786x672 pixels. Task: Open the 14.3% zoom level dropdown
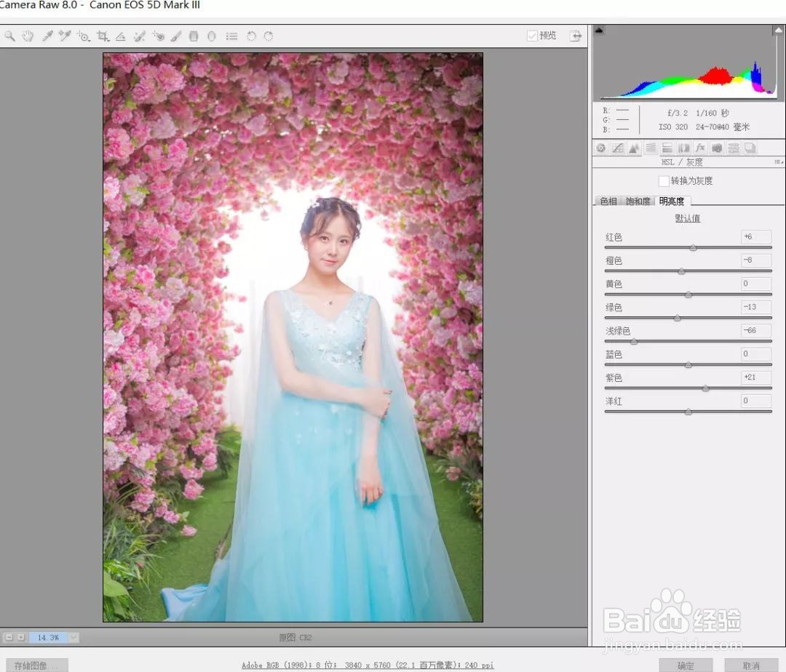point(74,636)
